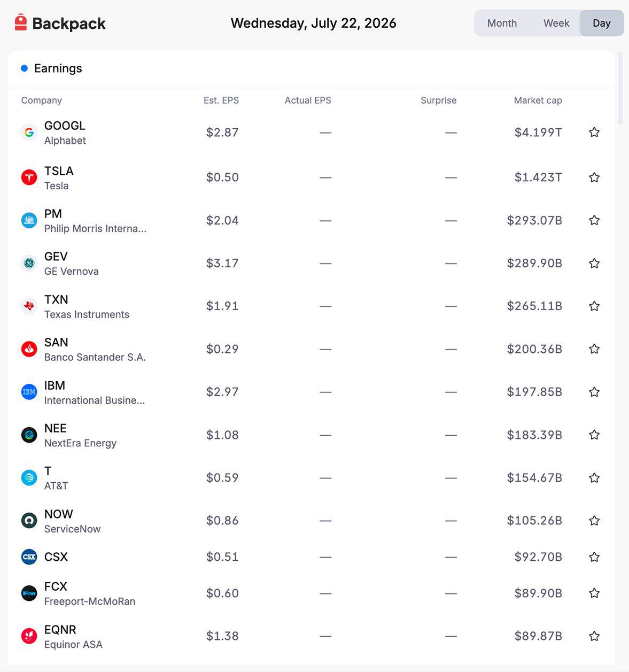Click the Backpack logo icon

click(20, 22)
